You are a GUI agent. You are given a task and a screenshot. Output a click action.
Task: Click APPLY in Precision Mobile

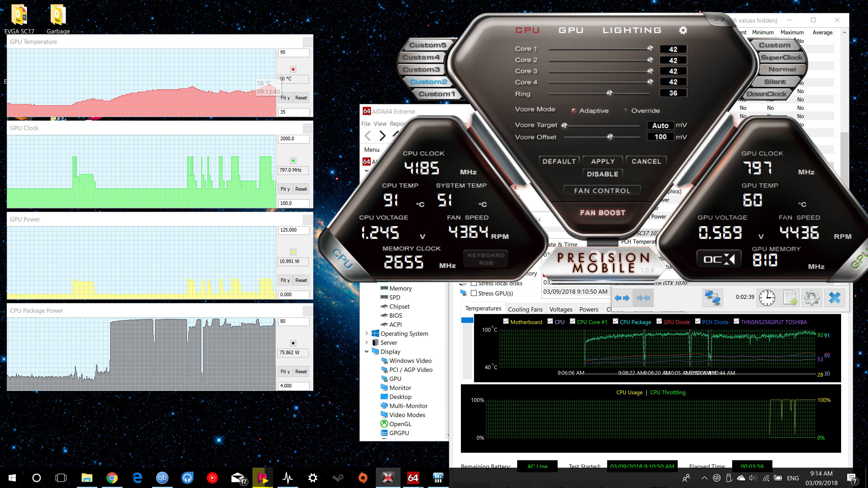[603, 161]
